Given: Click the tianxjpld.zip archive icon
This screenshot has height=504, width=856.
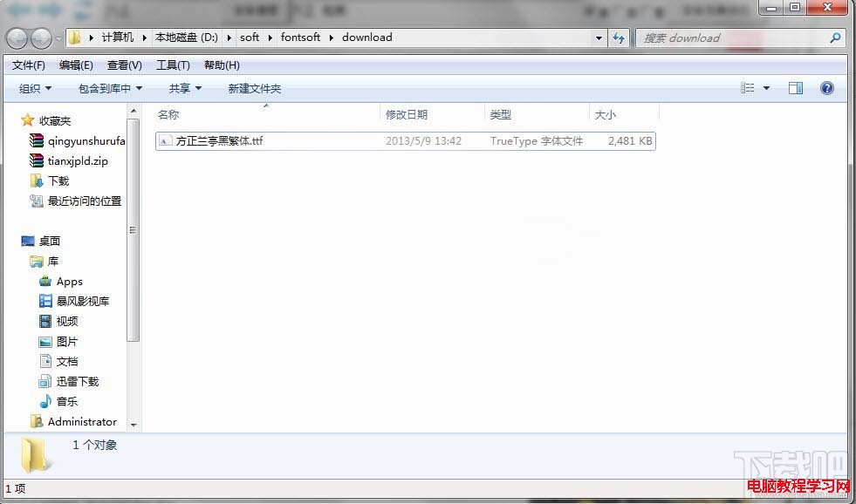Looking at the screenshot, I should coord(36,160).
